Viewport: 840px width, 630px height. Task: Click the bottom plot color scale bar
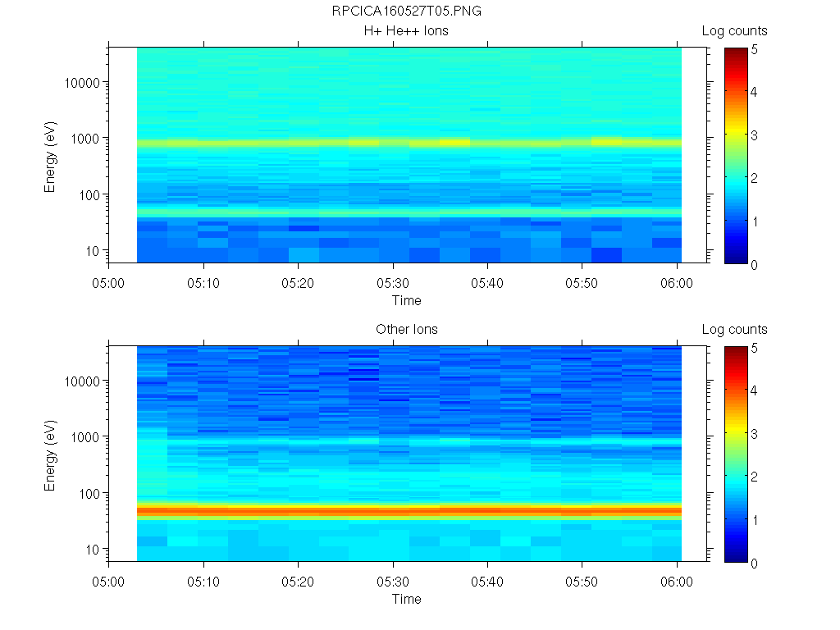(736, 454)
